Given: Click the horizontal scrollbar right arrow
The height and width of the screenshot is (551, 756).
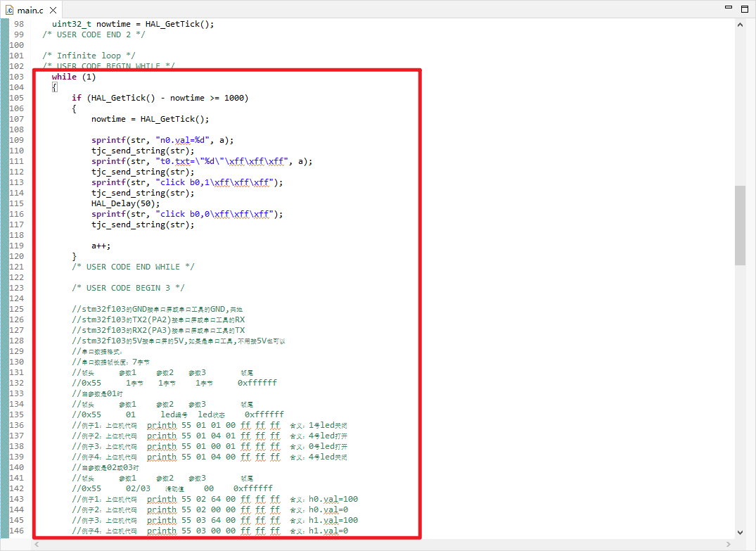Looking at the screenshot, I should click(x=729, y=545).
